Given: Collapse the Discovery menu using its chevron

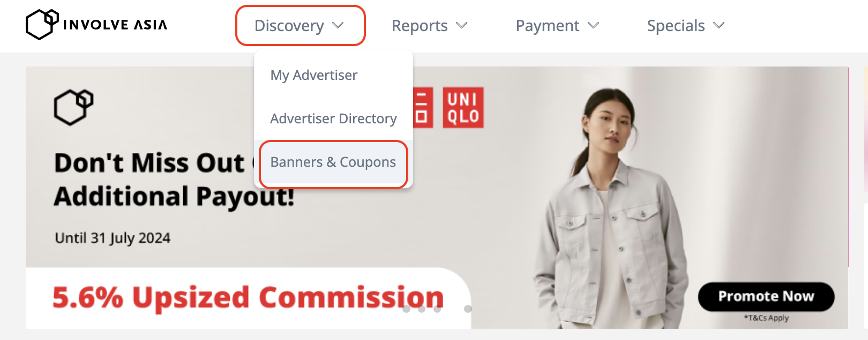Looking at the screenshot, I should (x=338, y=25).
